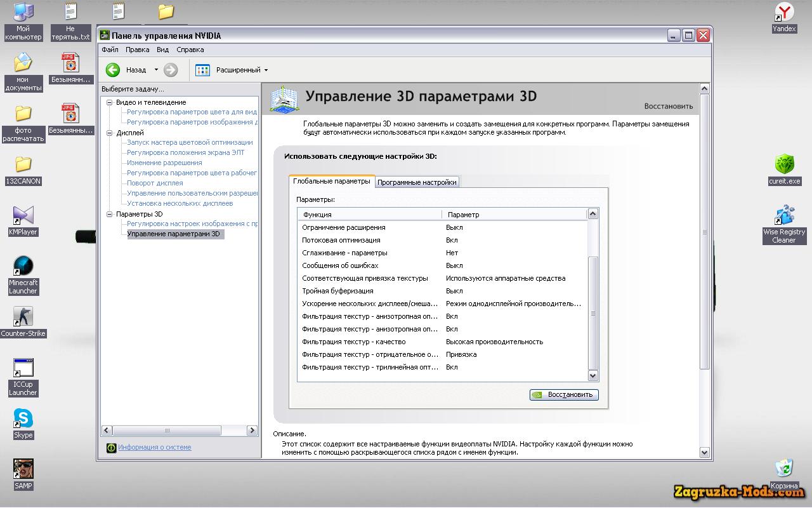
Task: Select the Counter-Strike shortcut icon
Action: [x=23, y=317]
